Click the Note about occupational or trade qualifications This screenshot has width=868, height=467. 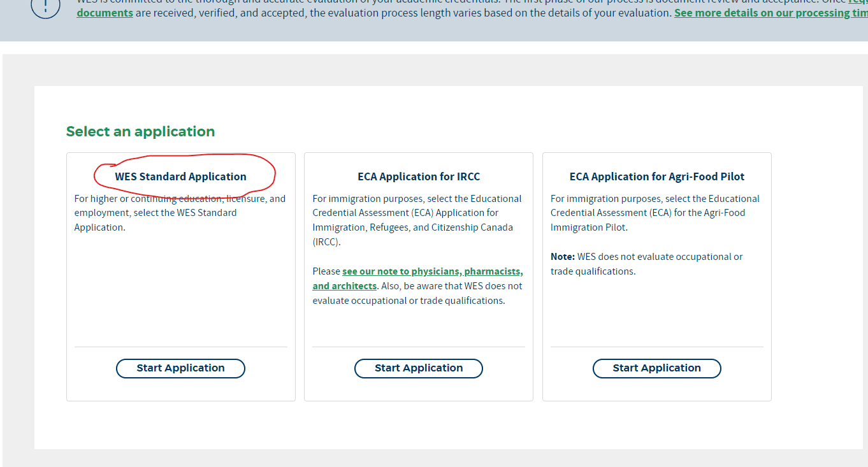(647, 264)
